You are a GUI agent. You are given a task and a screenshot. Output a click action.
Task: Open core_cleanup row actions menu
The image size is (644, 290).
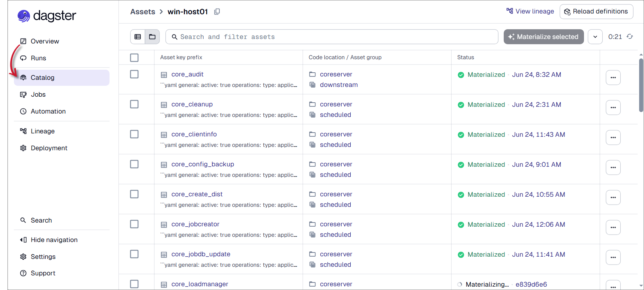613,108
